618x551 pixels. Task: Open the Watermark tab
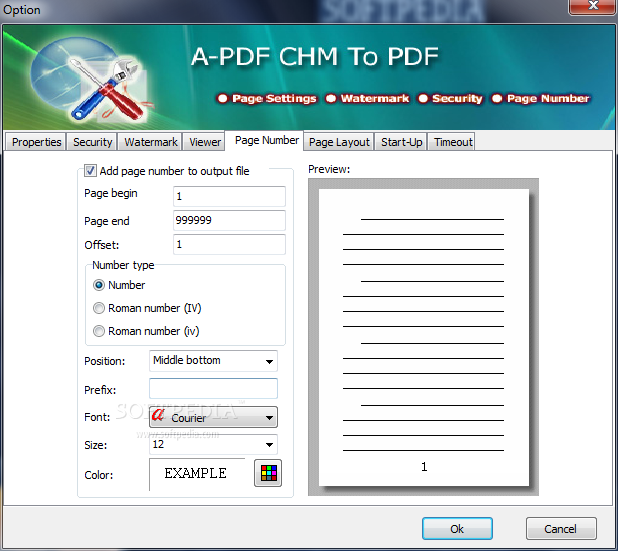151,142
